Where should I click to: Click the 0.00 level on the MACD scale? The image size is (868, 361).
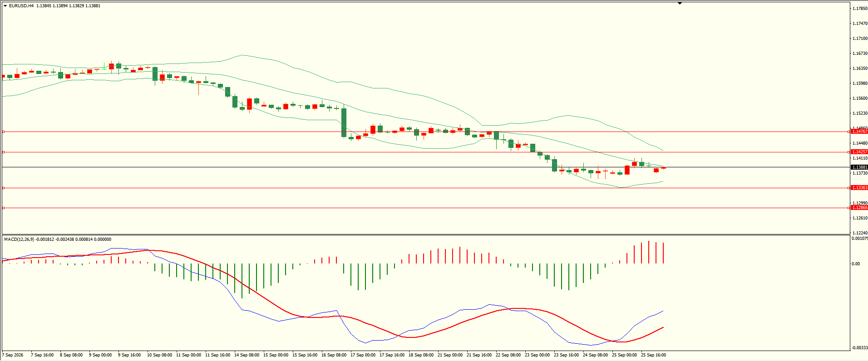856,264
